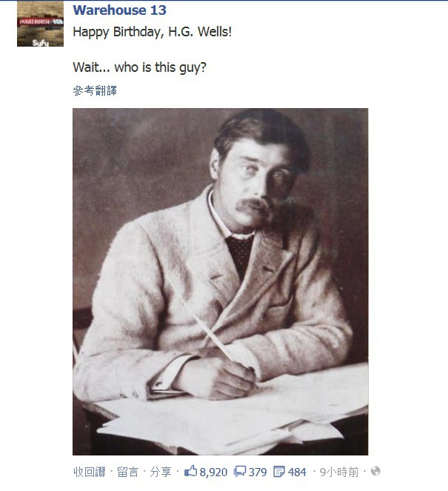
Task: Click the comment bubble icon beside 379
Action: [240, 472]
